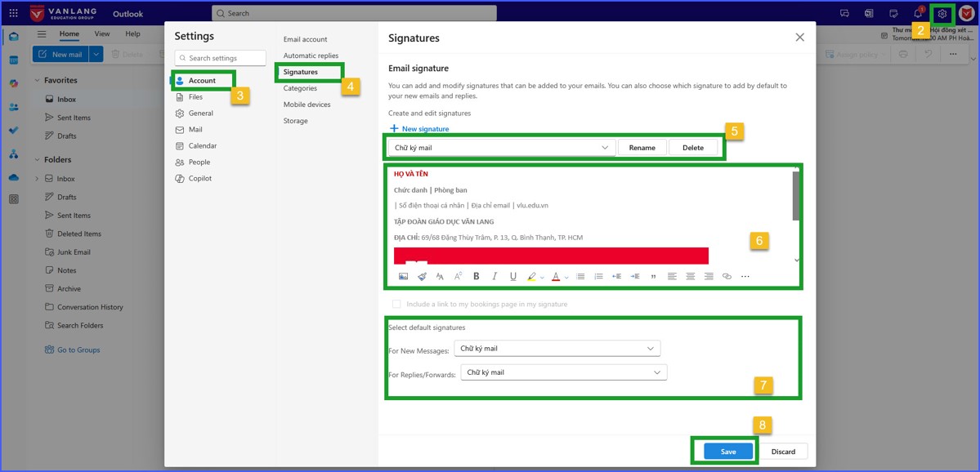Viewport: 980px width, 472px height.
Task: Select General in Settings sidebar
Action: click(x=200, y=114)
